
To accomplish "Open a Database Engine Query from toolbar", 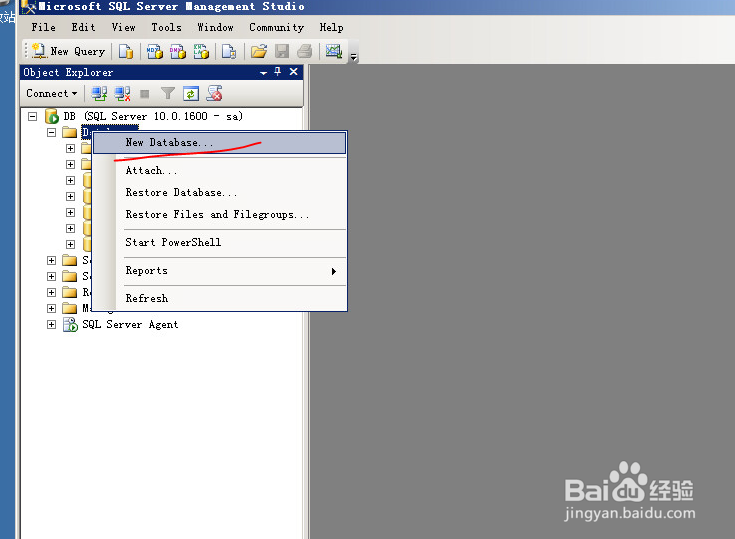I will pyautogui.click(x=126, y=51).
